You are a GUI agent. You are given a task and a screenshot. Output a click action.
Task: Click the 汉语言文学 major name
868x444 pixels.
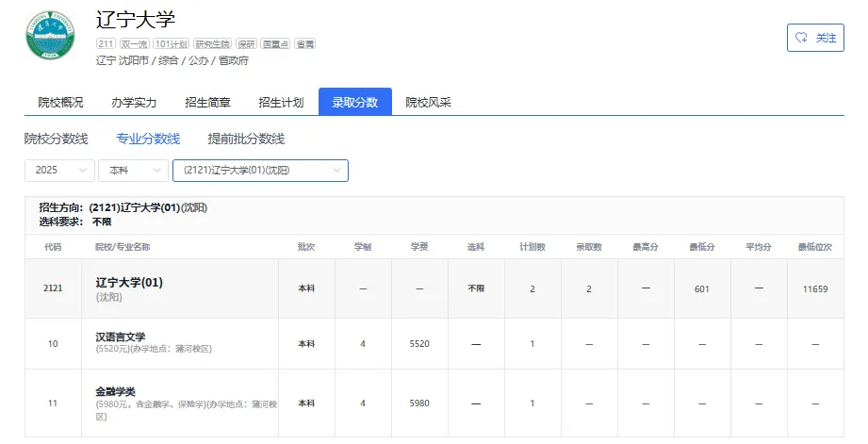point(120,337)
